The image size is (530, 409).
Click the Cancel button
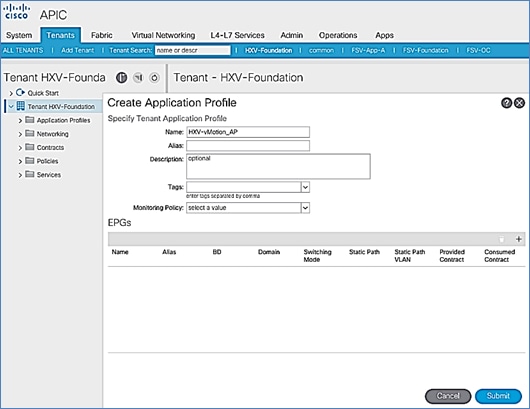(x=448, y=396)
